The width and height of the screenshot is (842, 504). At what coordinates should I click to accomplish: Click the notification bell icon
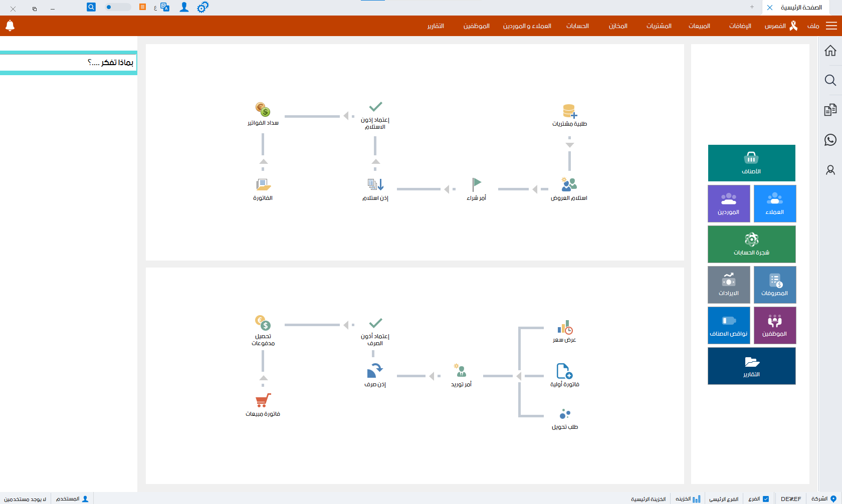[10, 26]
